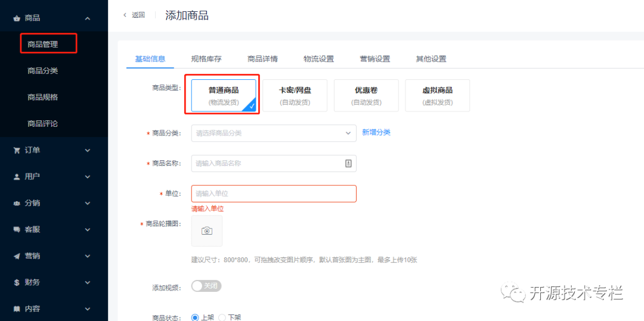Collapse the 商品 menu chevron
Screen dimensions: 644x321
87,18
